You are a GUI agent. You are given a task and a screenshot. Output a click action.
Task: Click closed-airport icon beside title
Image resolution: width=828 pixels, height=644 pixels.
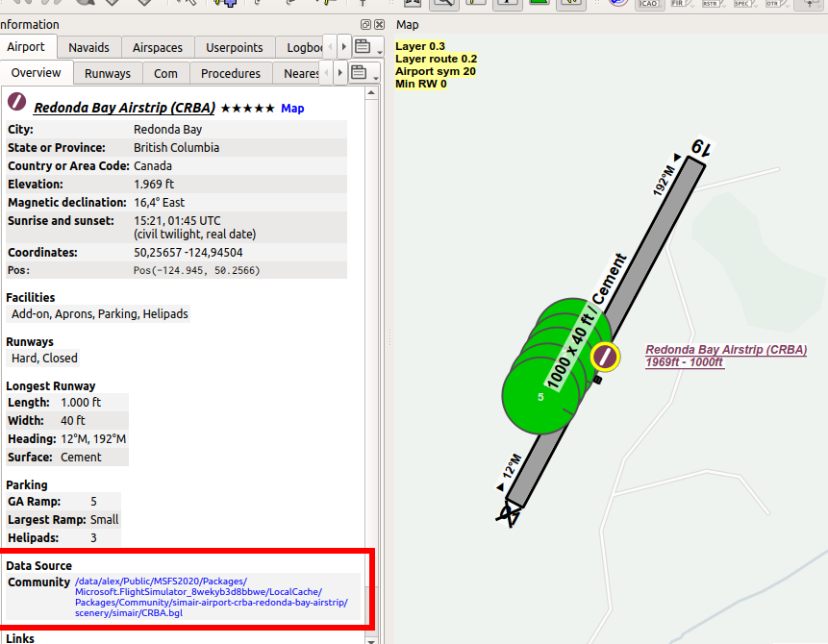tap(17, 101)
